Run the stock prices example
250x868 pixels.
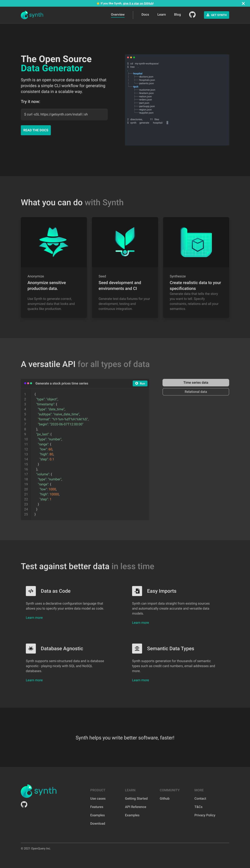pos(140,383)
